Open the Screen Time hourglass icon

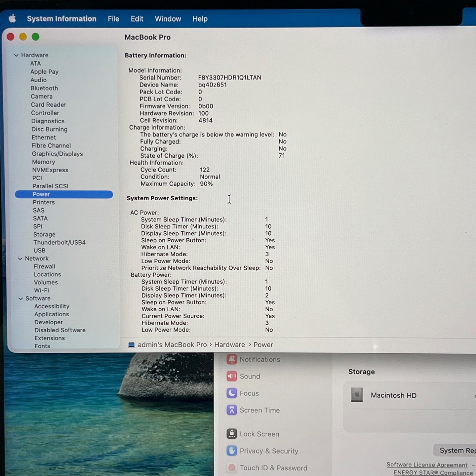coord(232,410)
